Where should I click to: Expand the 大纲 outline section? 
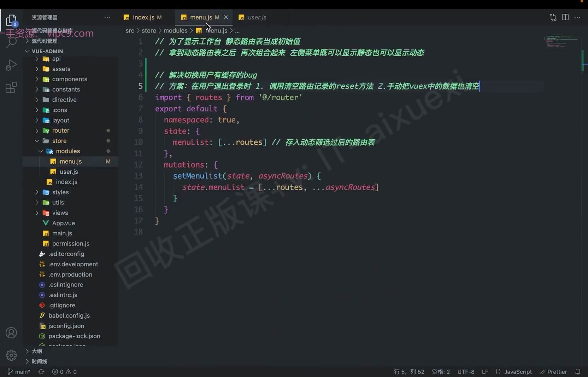[37, 351]
